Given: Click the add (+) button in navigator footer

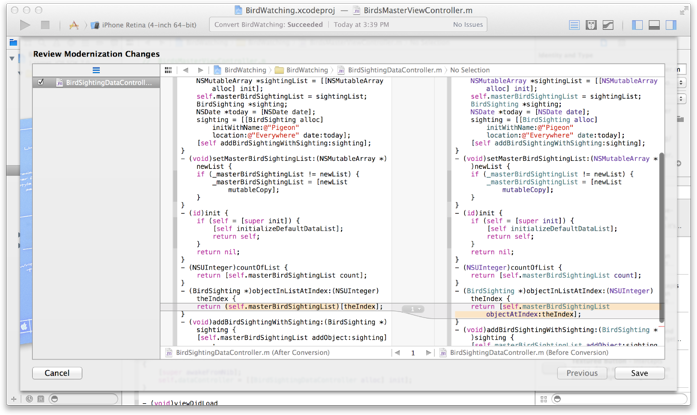Looking at the screenshot, I should point(14,399).
